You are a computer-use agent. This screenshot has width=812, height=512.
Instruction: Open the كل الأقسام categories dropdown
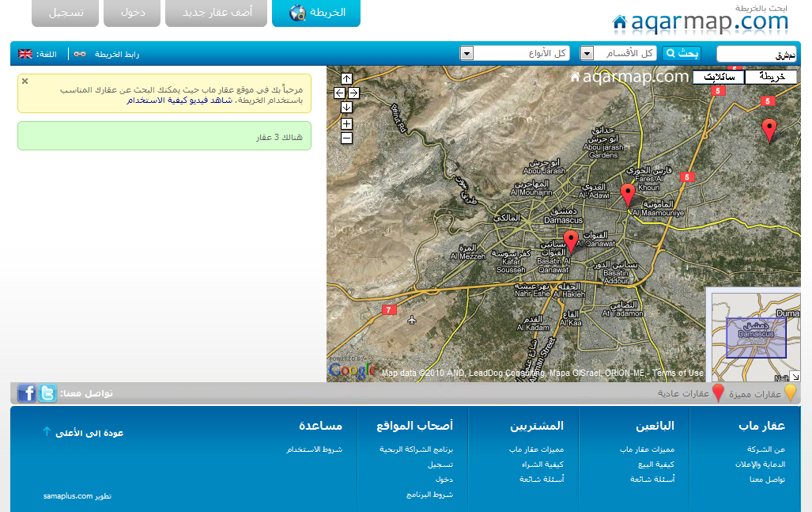(617, 53)
